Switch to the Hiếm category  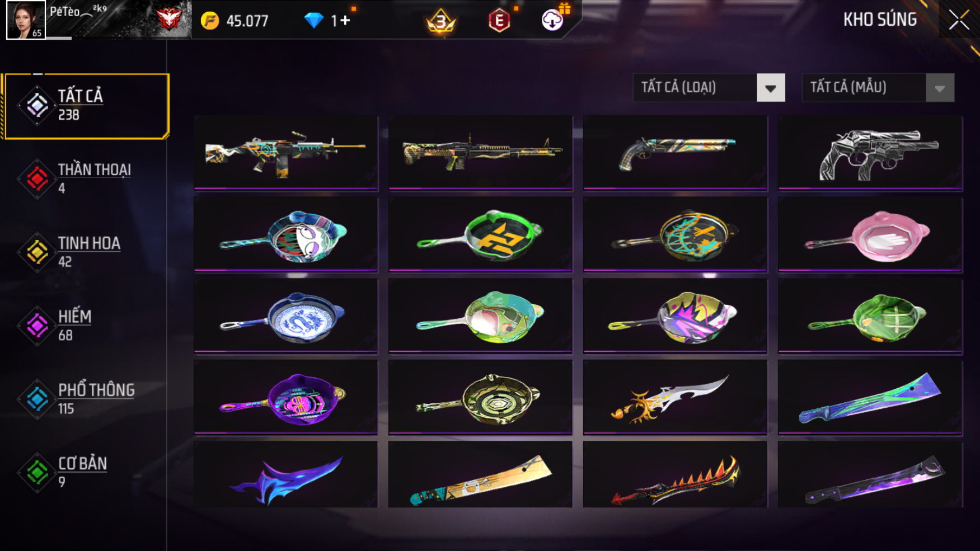pos(84,326)
